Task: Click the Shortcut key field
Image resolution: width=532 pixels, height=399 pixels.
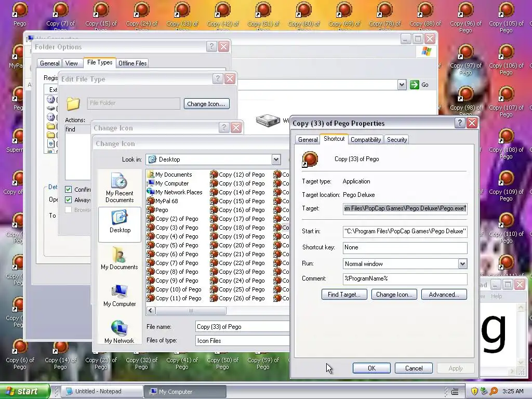Action: 405,248
